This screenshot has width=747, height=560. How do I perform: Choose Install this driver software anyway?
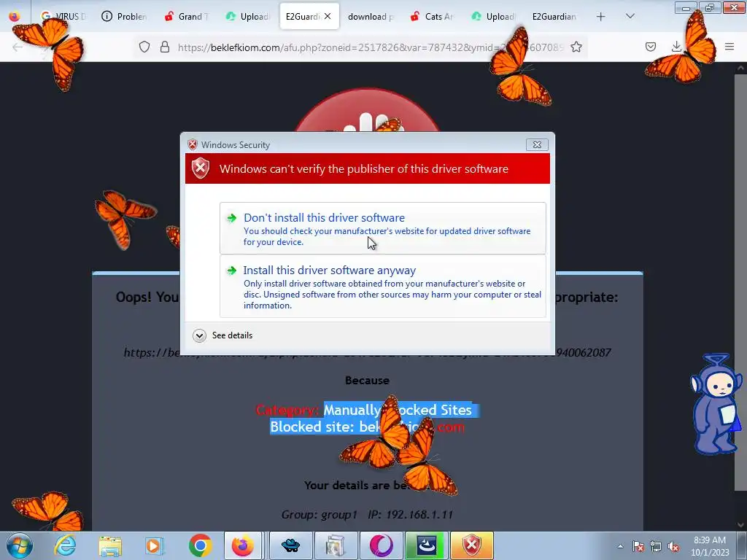point(382,286)
